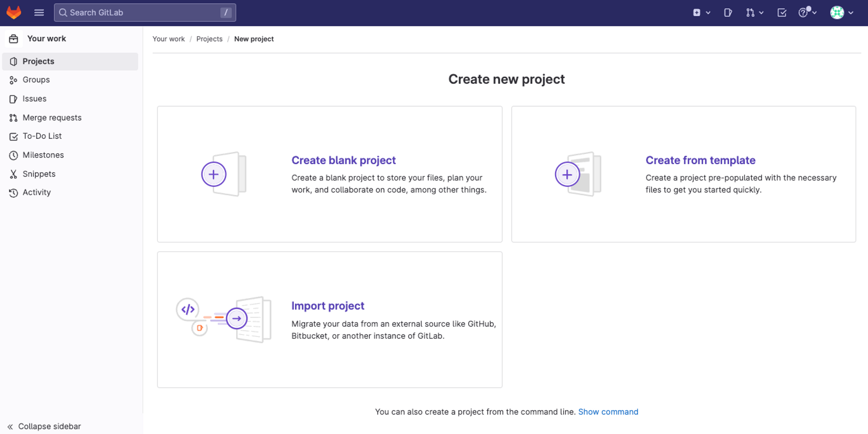The width and height of the screenshot is (868, 434).
Task: Click the Merge requests sidebar icon
Action: click(13, 118)
